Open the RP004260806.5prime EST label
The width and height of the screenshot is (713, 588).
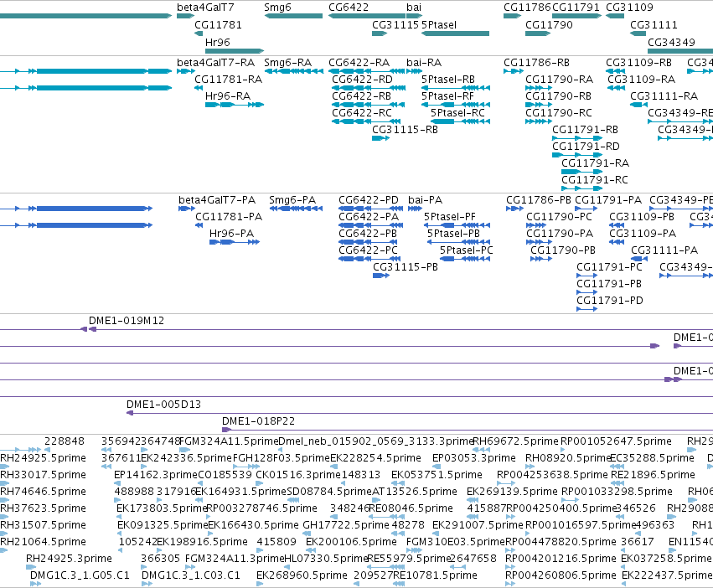[561, 575]
